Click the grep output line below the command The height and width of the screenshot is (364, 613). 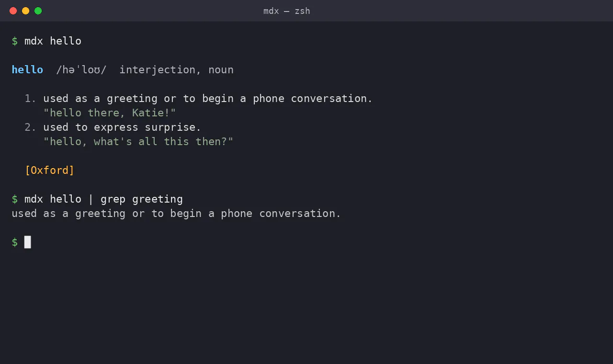pyautogui.click(x=176, y=214)
